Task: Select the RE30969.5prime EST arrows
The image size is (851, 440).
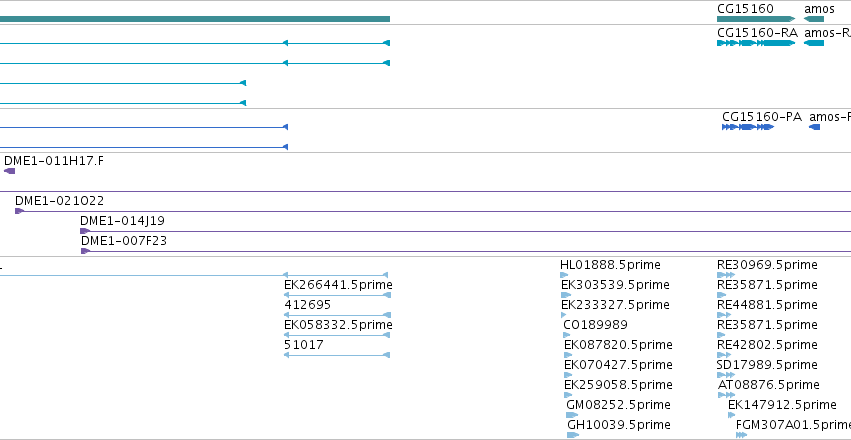Action: click(x=726, y=276)
